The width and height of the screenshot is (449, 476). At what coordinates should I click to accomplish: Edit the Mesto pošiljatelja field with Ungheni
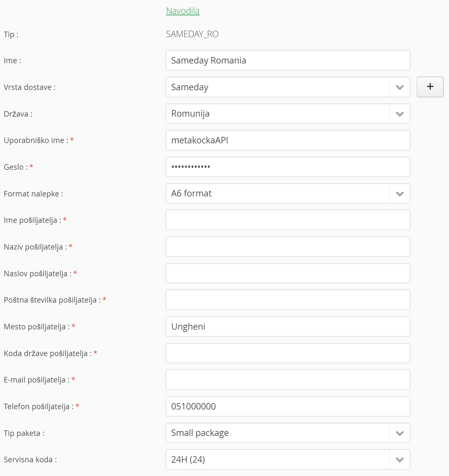tap(288, 326)
